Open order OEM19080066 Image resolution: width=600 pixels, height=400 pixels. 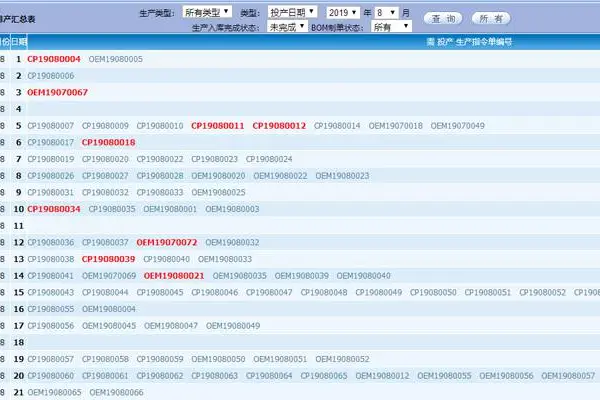click(116, 392)
